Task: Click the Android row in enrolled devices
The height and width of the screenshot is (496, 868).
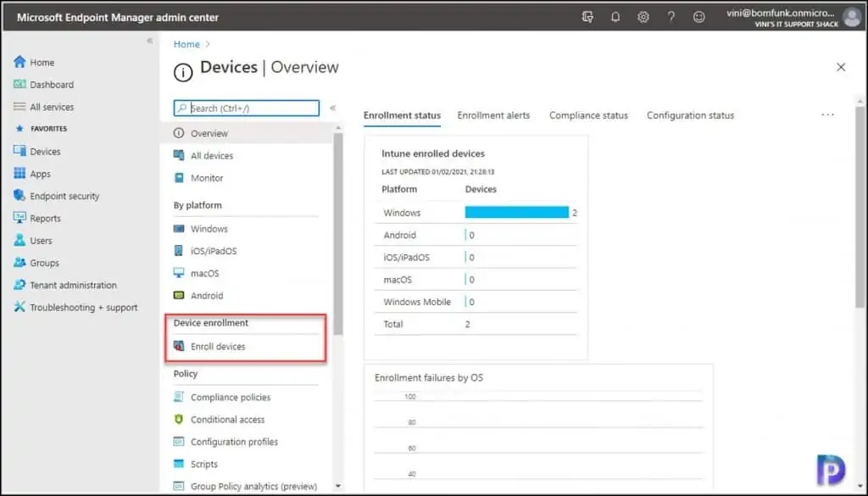Action: [x=476, y=235]
